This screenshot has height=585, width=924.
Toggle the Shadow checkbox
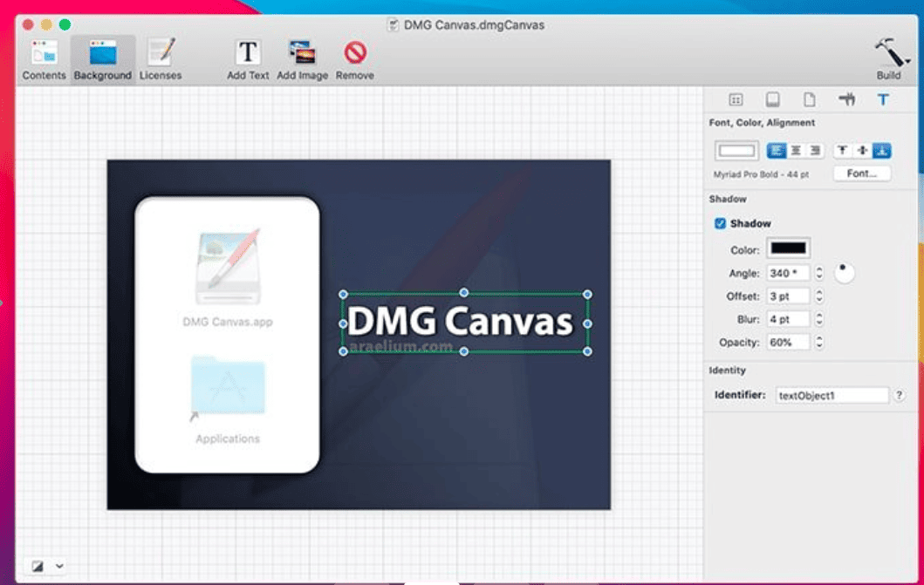(x=720, y=224)
